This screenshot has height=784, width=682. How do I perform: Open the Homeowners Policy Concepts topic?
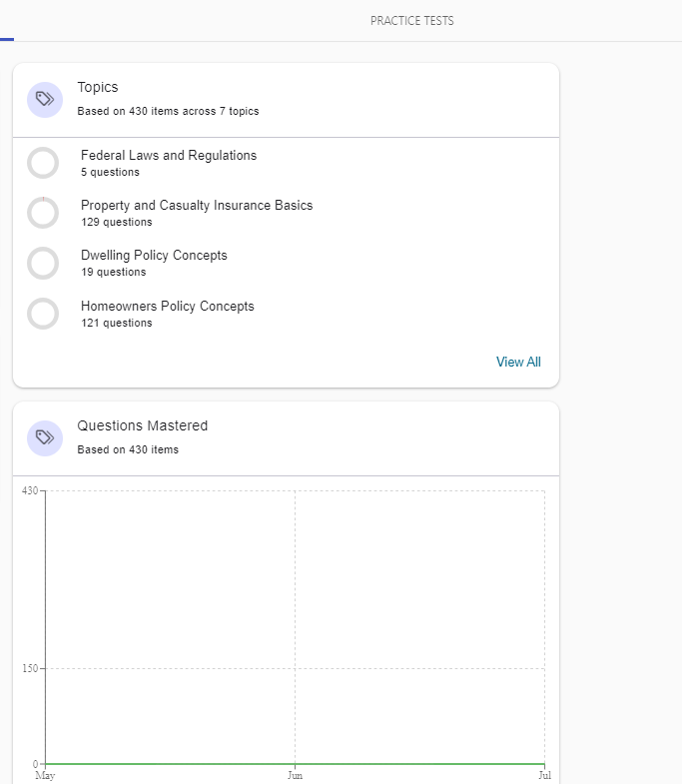[168, 307]
